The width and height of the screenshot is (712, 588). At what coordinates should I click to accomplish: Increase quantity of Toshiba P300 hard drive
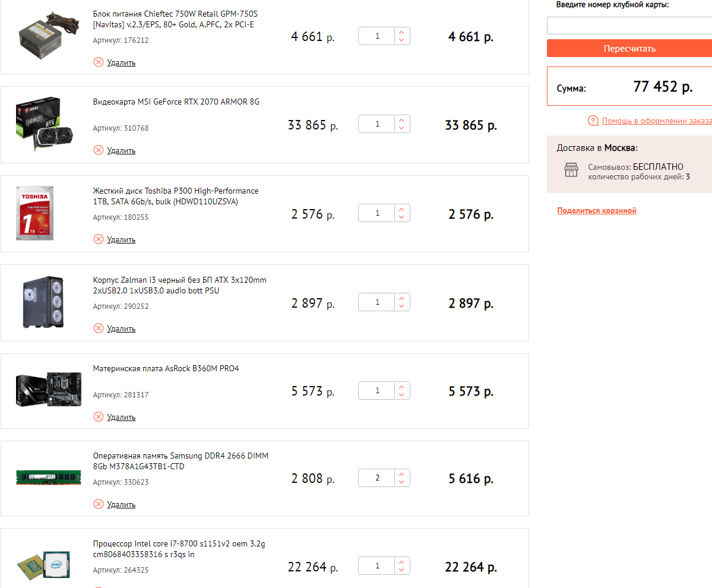click(x=402, y=209)
